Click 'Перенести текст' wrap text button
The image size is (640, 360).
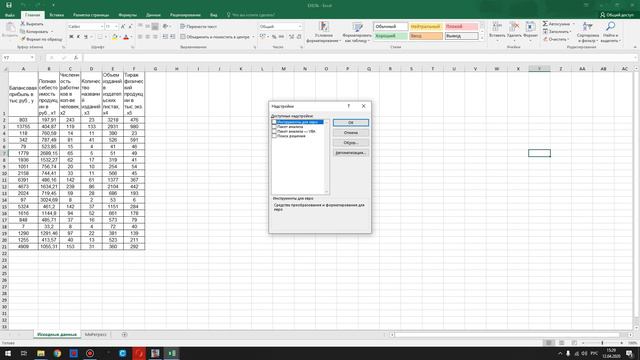(198, 27)
